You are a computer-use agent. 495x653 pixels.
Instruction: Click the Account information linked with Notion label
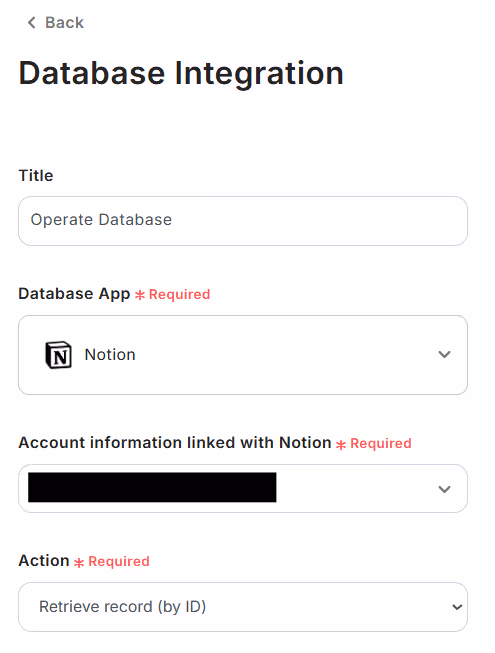175,443
